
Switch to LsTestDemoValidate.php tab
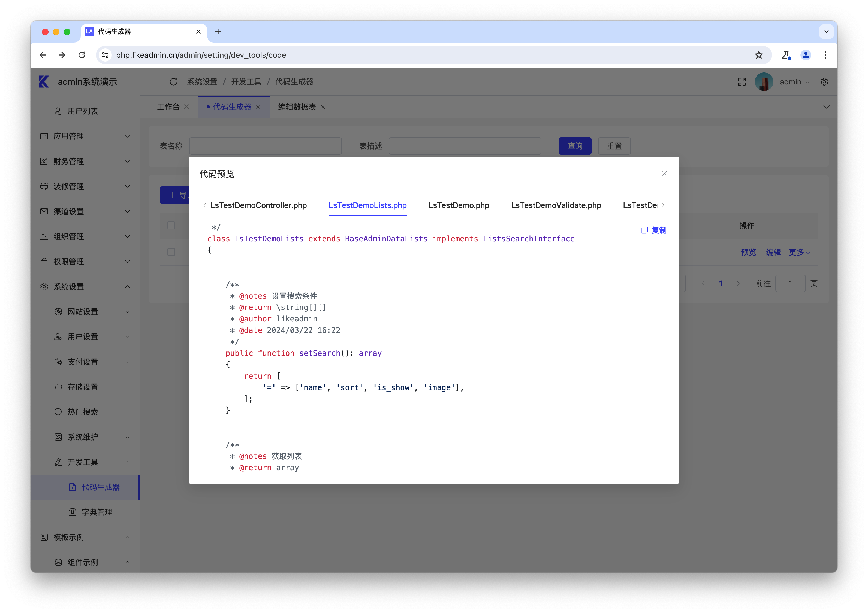pos(556,205)
